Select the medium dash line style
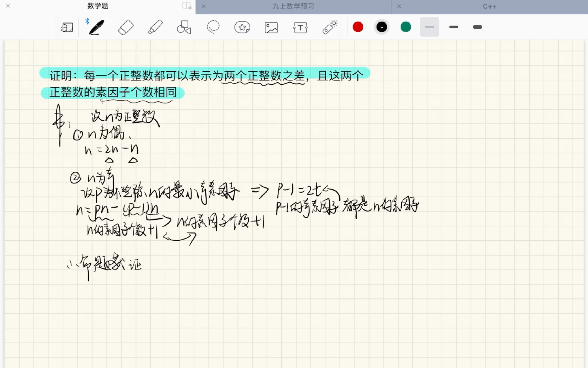 (453, 27)
